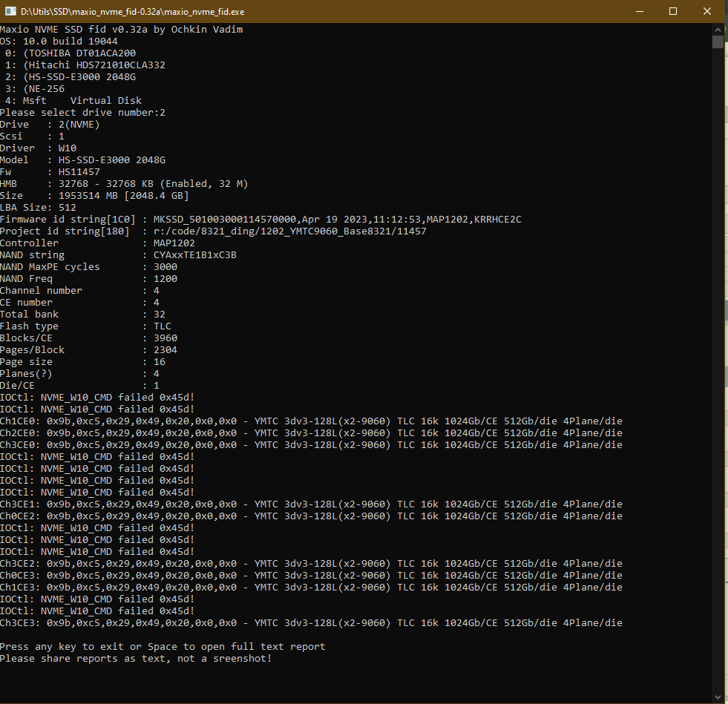Click the NAND Freq value '1200'
Image resolution: width=728 pixels, height=704 pixels.
[x=165, y=278]
